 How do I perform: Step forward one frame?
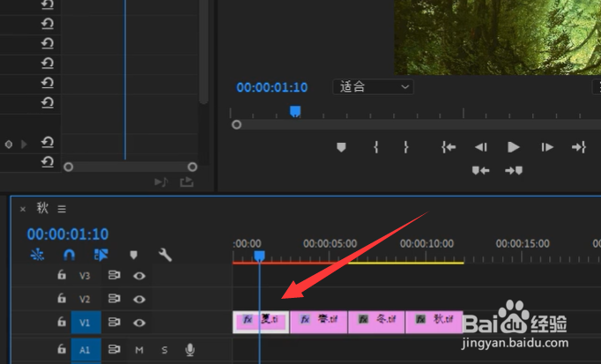547,147
